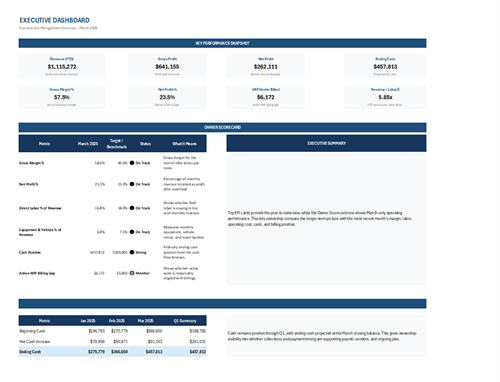500x382 pixels.
Task: Click the status dot in Direct Labor row
Action: pyautogui.click(x=132, y=208)
